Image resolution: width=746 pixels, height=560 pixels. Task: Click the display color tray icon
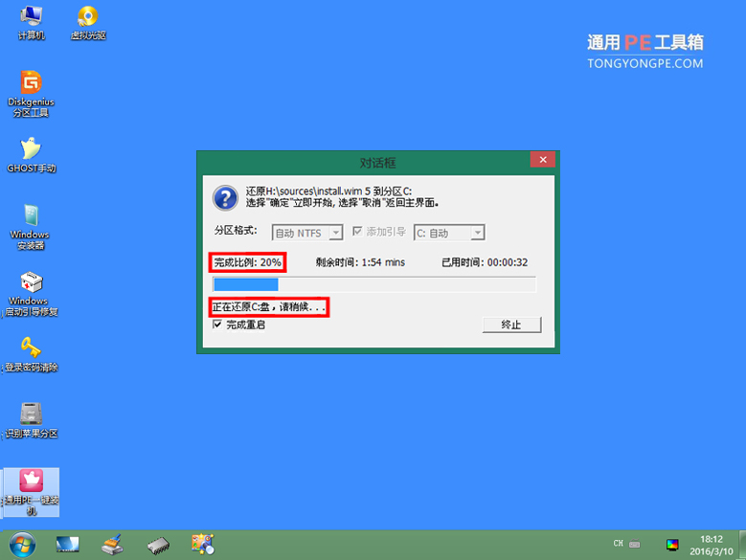[x=672, y=545]
